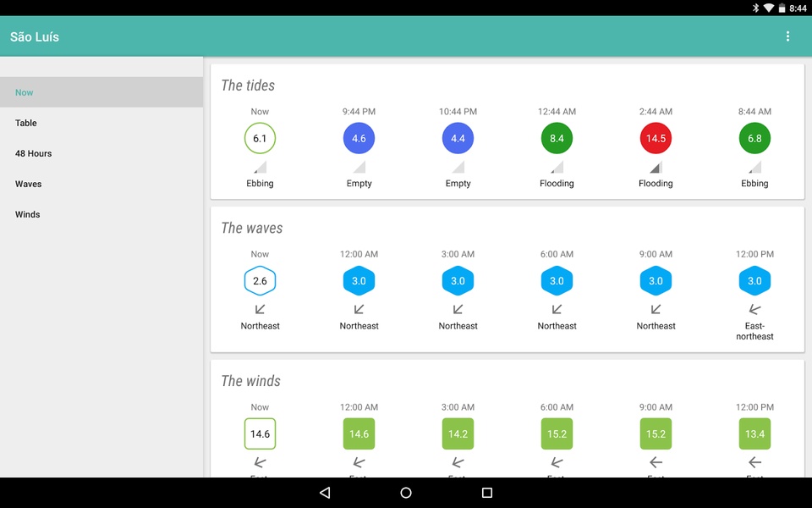
Task: Select the 12:00 AM wave hexagon
Action: pyautogui.click(x=359, y=281)
